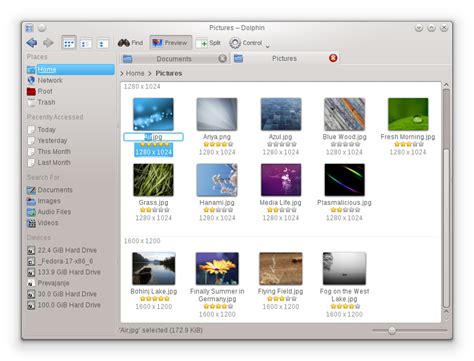Close the Documents tab
Viewport: 474px width, 361px height.
click(x=222, y=59)
